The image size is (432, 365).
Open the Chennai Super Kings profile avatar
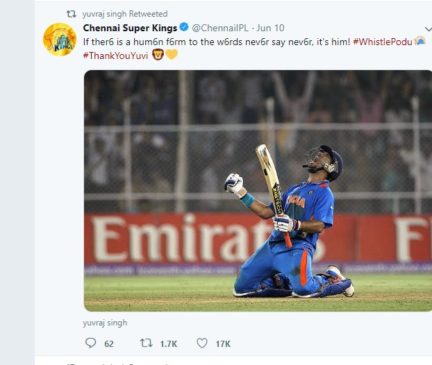click(60, 39)
